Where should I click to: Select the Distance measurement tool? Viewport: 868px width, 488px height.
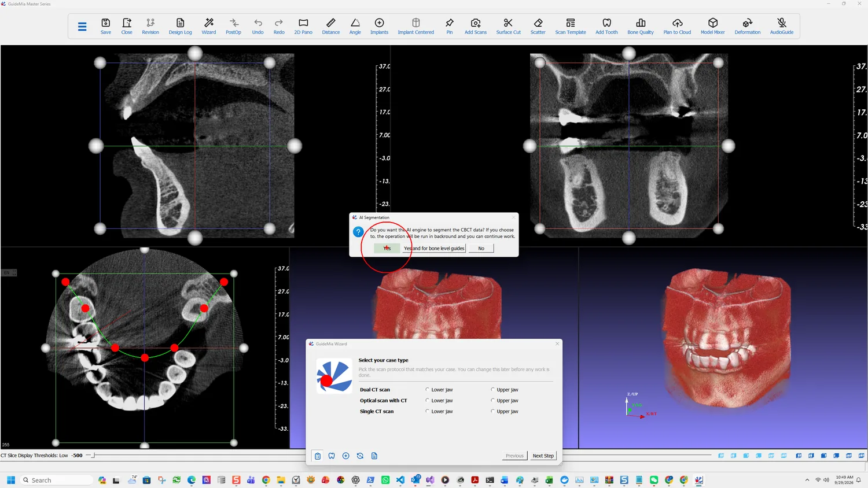click(331, 27)
